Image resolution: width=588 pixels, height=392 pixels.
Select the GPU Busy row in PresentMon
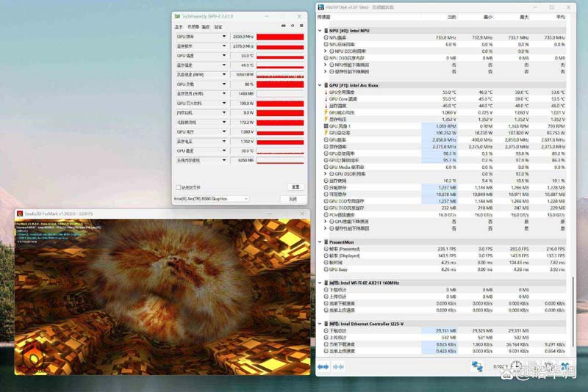[444, 269]
